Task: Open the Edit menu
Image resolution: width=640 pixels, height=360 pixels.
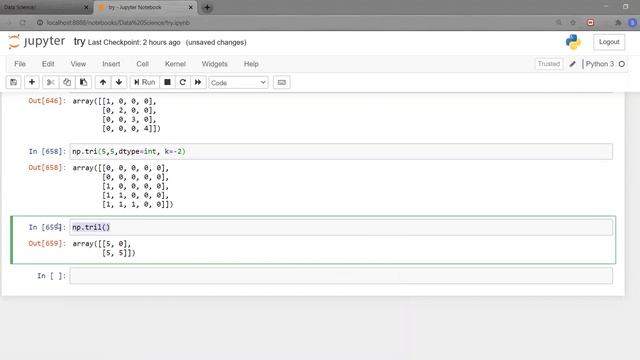Action: pos(48,64)
